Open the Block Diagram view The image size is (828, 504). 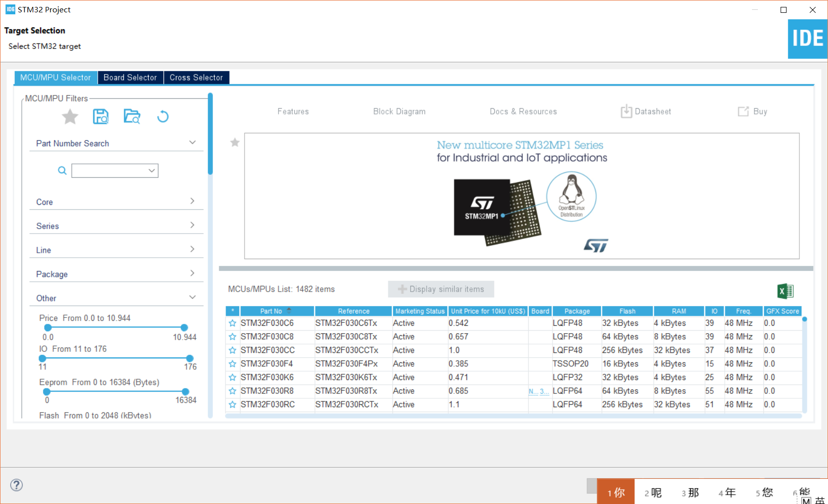399,112
